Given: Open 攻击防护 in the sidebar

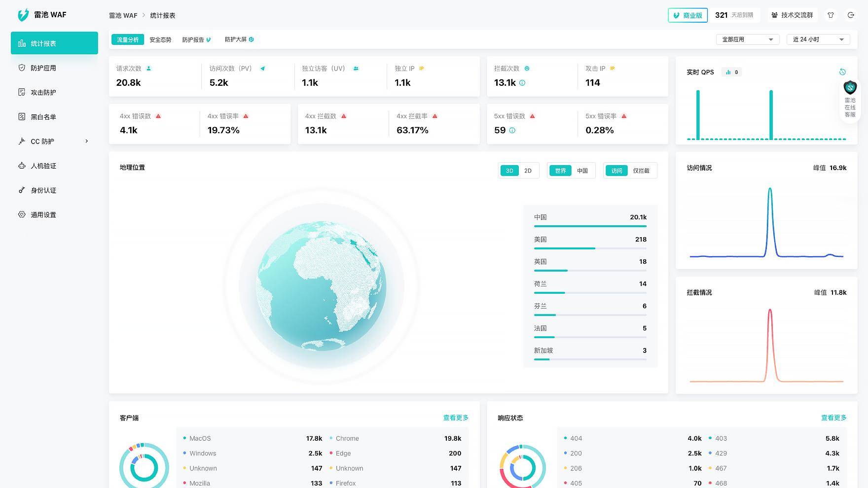Looking at the screenshot, I should click(43, 93).
